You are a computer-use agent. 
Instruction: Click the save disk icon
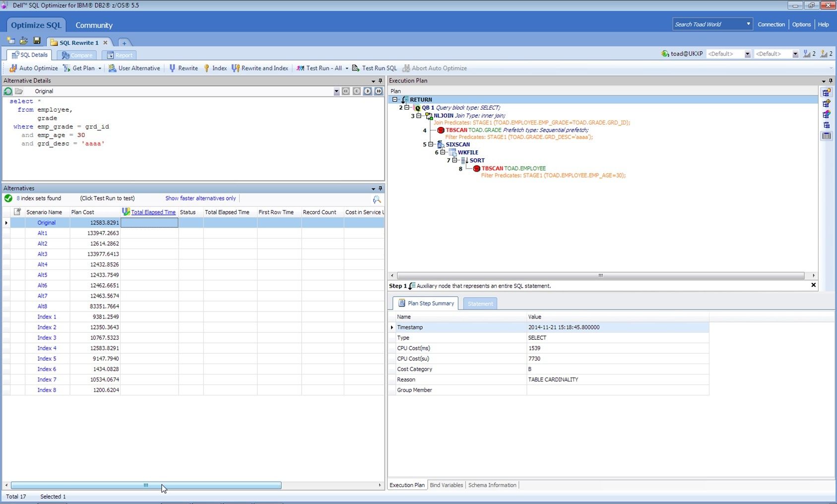37,41
